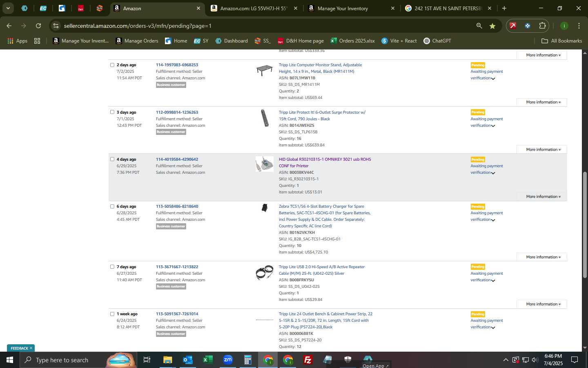Screen dimensions: 588x368
Task: Open the notification center icon
Action: click(x=575, y=360)
